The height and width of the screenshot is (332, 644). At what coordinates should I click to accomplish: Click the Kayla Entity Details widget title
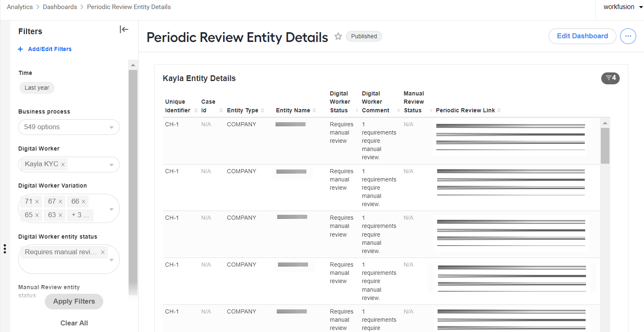point(199,78)
